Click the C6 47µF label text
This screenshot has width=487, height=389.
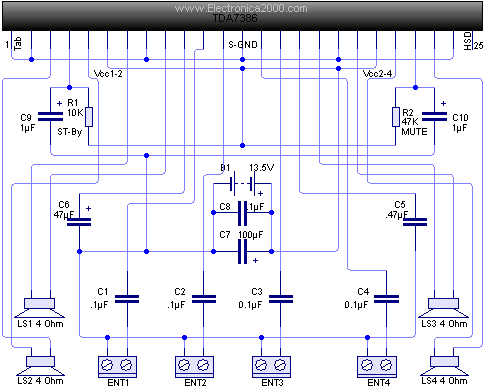tap(64, 210)
